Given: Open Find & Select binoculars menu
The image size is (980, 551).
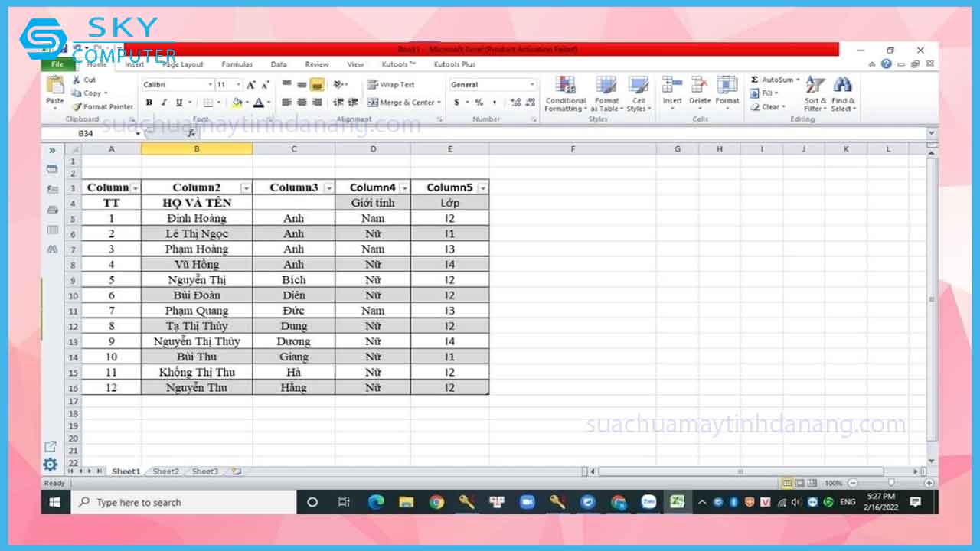Looking at the screenshot, I should (844, 94).
